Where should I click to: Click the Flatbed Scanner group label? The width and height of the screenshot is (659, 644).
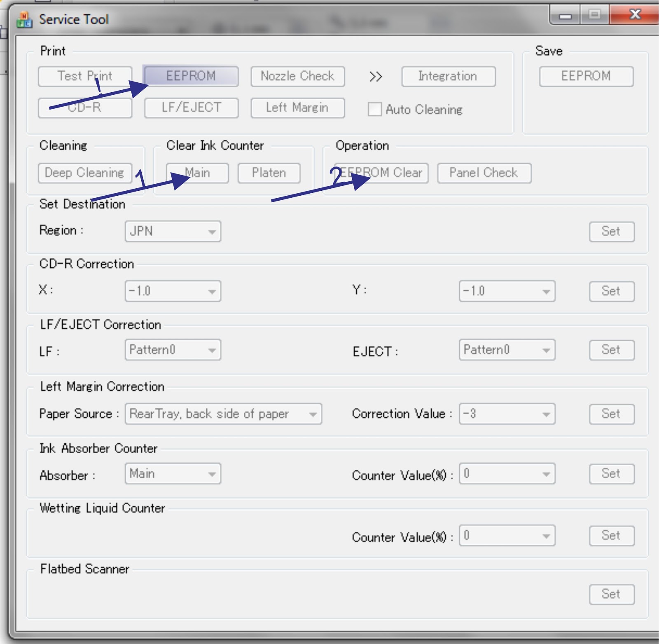(x=84, y=569)
